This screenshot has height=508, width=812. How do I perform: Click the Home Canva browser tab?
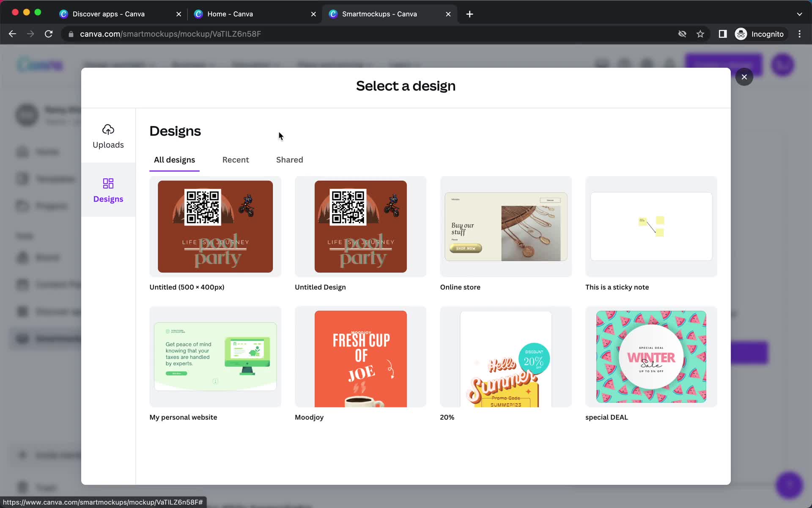point(231,14)
